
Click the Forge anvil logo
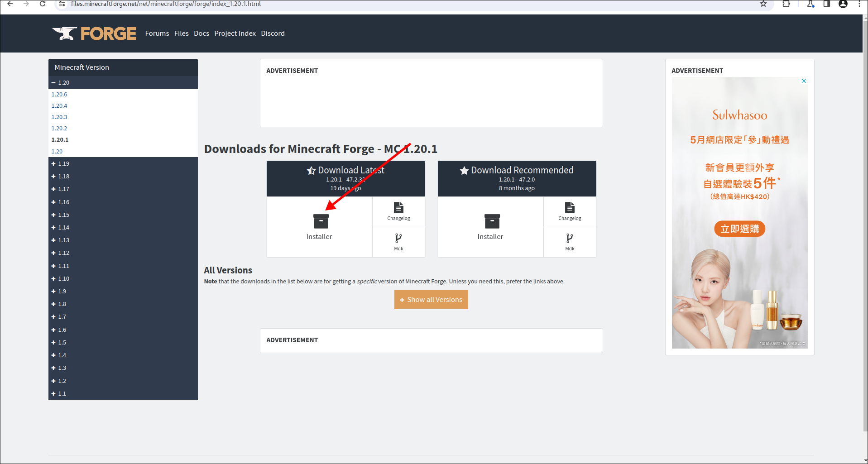94,33
